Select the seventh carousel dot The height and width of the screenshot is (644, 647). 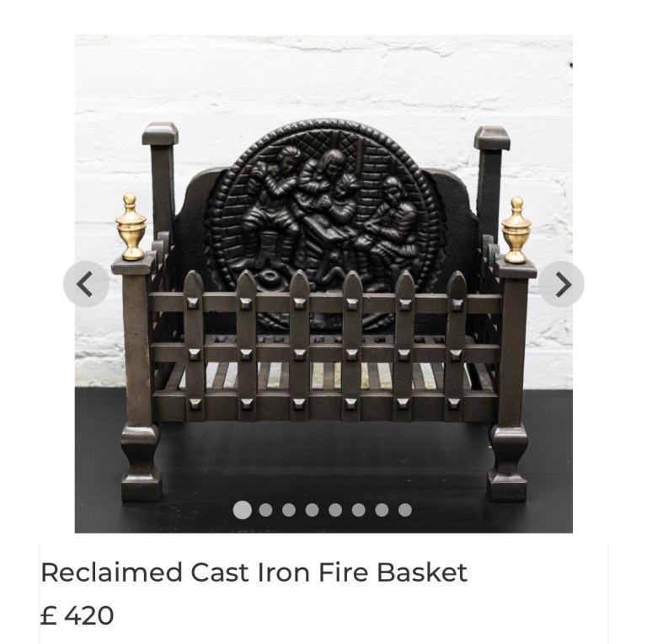pyautogui.click(x=382, y=510)
